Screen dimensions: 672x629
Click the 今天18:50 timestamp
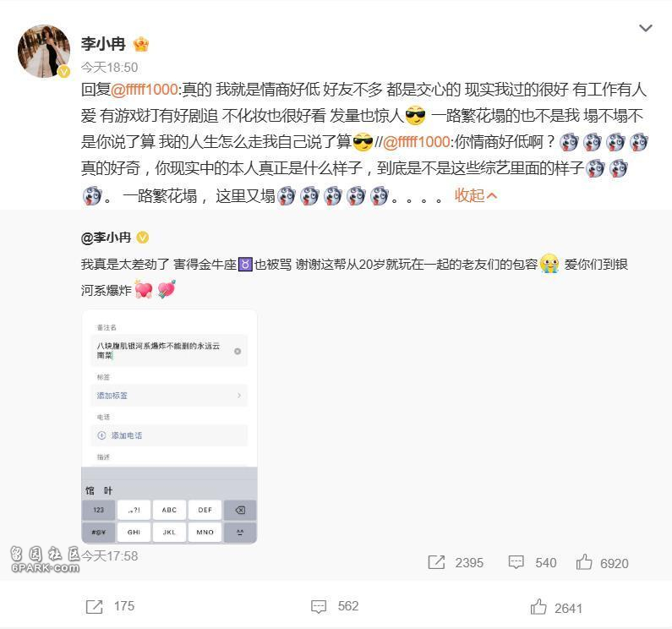tap(110, 68)
